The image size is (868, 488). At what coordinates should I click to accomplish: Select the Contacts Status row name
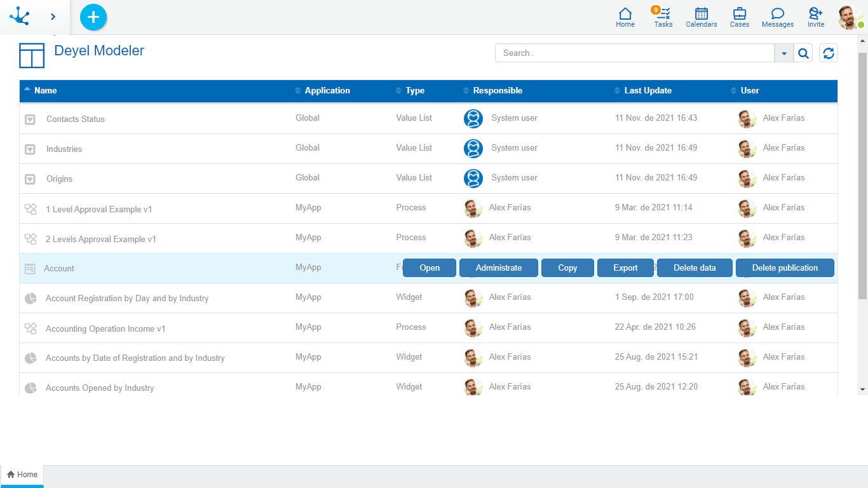pyautogui.click(x=76, y=119)
